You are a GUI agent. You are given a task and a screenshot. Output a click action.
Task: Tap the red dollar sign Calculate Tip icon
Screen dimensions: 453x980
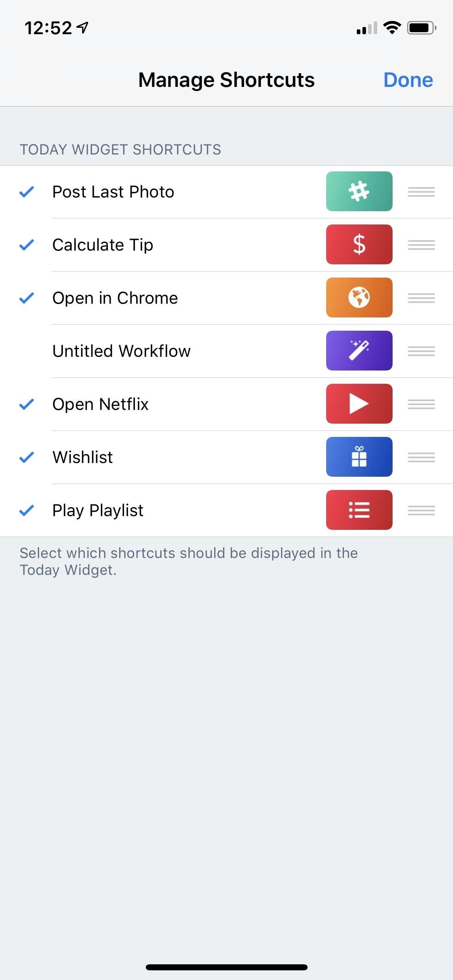click(359, 245)
